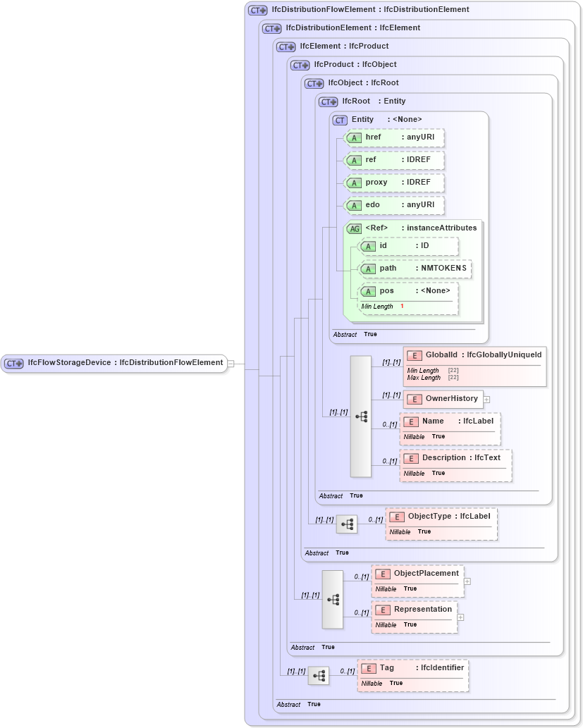Click the proxy attribute's A icon
The image size is (583, 728).
[x=355, y=183]
